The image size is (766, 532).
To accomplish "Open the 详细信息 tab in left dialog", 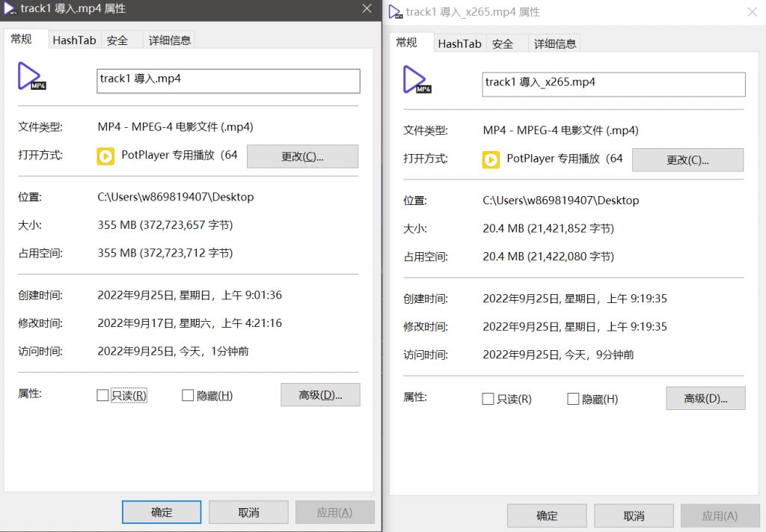I will (x=169, y=40).
